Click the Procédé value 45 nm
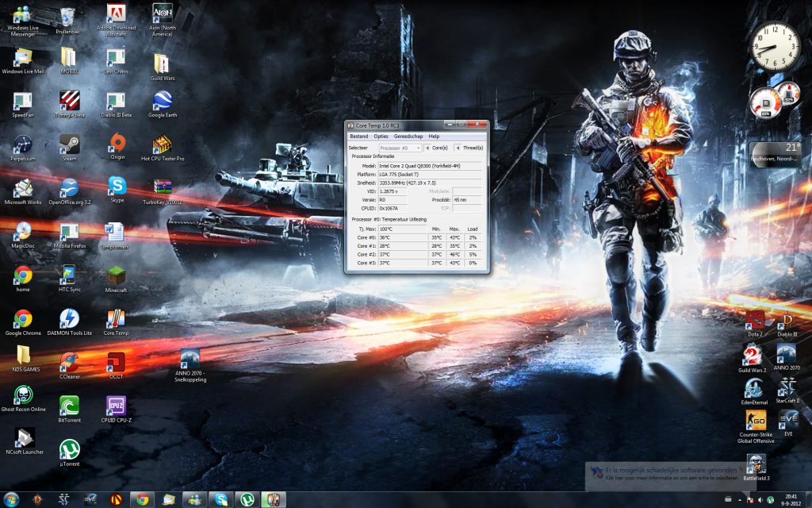 click(466, 199)
